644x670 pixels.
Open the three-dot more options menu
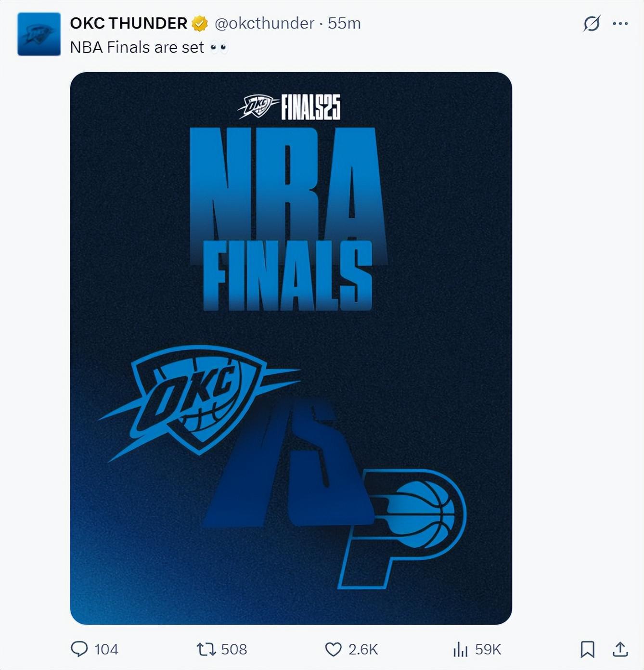tap(620, 23)
